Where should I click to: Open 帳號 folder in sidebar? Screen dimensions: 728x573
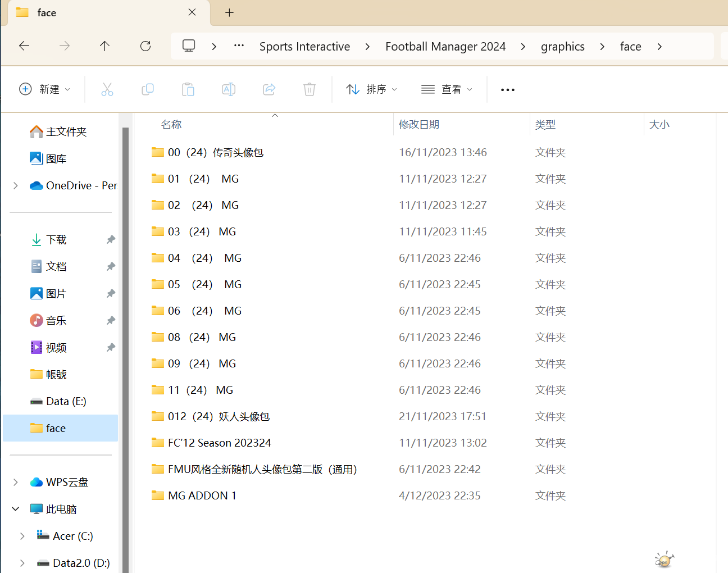48,374
